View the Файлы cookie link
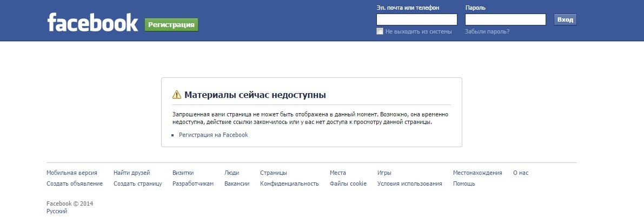This screenshot has width=644, height=223. point(348,183)
